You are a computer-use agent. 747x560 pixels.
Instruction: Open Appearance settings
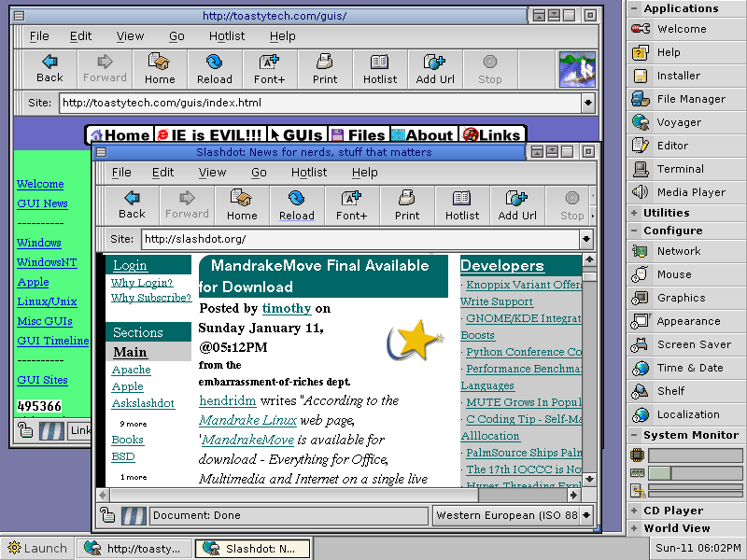[686, 321]
